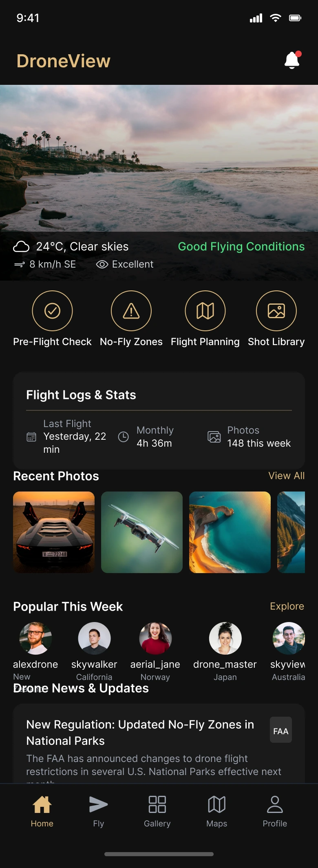Open Flight Planning map icon
318x868 pixels.
tap(205, 311)
